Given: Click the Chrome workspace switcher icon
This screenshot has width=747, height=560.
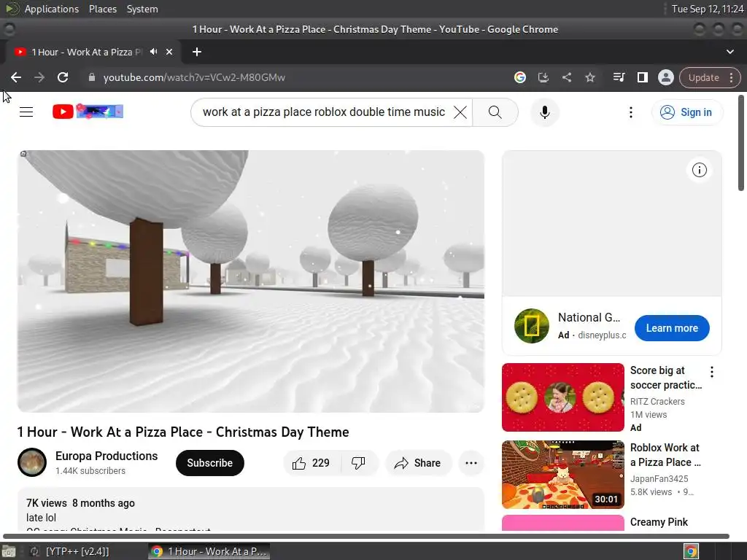Looking at the screenshot, I should tap(691, 551).
